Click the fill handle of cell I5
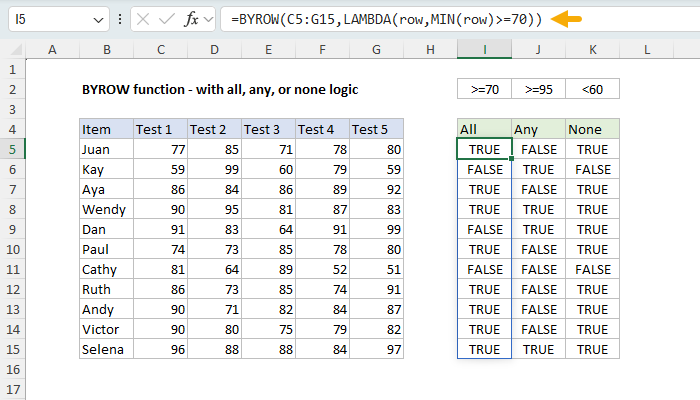Viewport: 700px width, 400px height. [x=511, y=158]
